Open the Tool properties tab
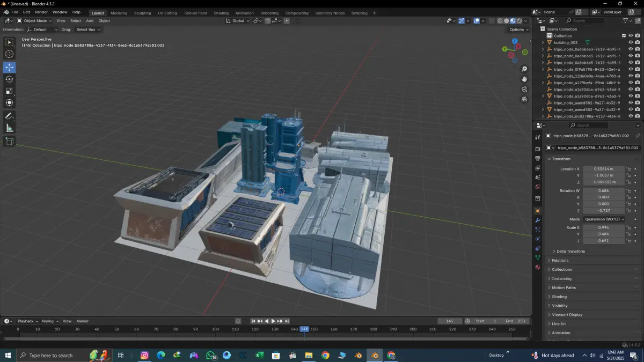Image resolution: width=644 pixels, height=362 pixels. (x=537, y=137)
